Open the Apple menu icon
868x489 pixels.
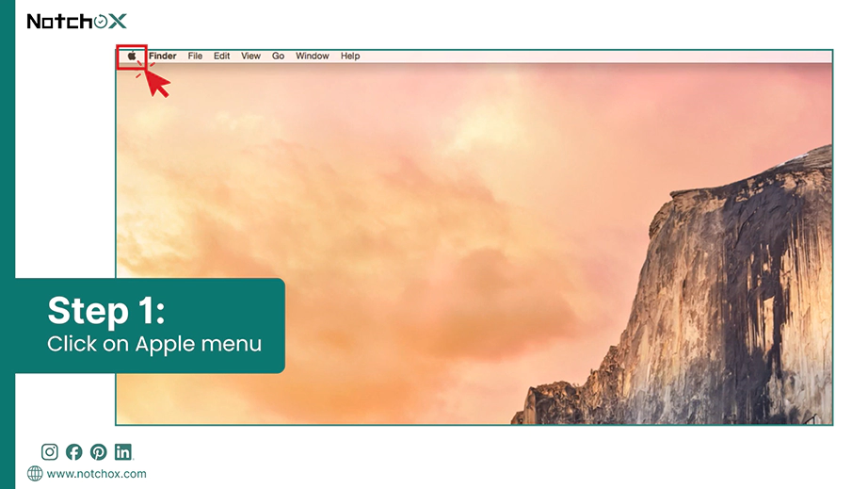click(132, 56)
